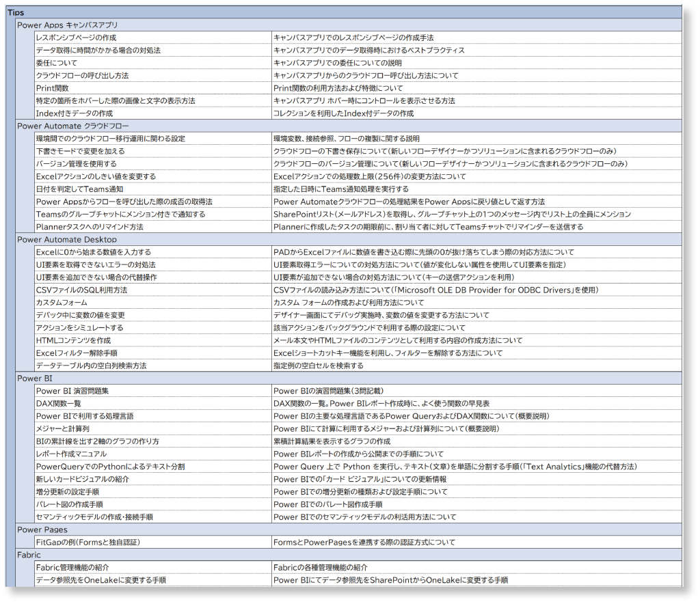Click the カスタムフォーム tip title
The image size is (700, 604).
click(x=62, y=302)
